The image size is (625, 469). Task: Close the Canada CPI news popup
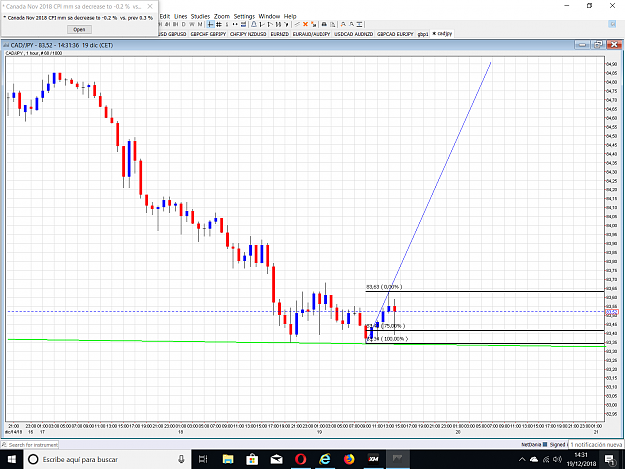click(x=150, y=6)
